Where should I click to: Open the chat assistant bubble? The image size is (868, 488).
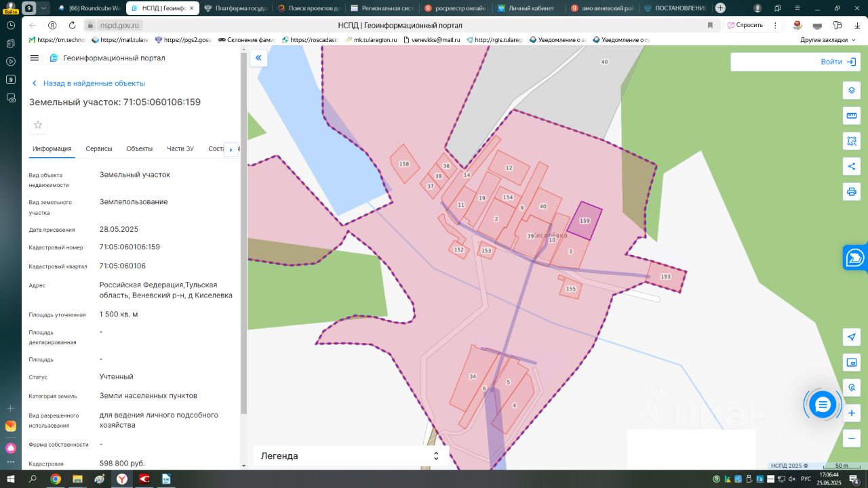823,405
